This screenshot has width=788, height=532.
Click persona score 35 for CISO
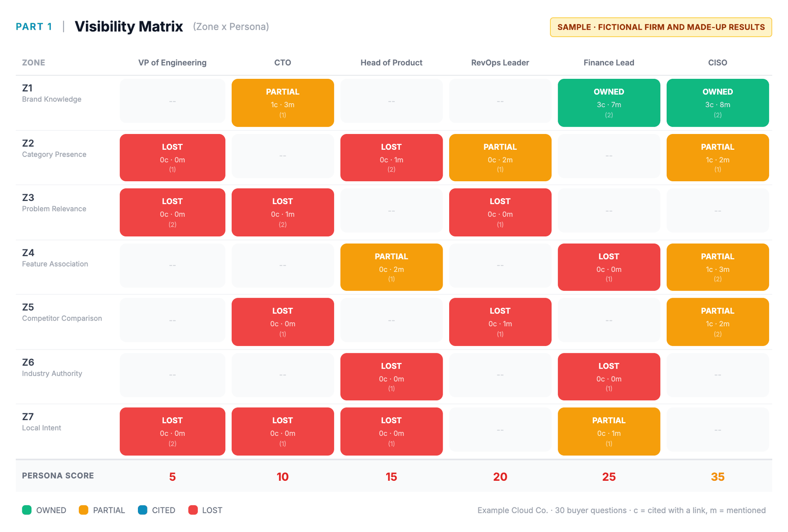(718, 476)
